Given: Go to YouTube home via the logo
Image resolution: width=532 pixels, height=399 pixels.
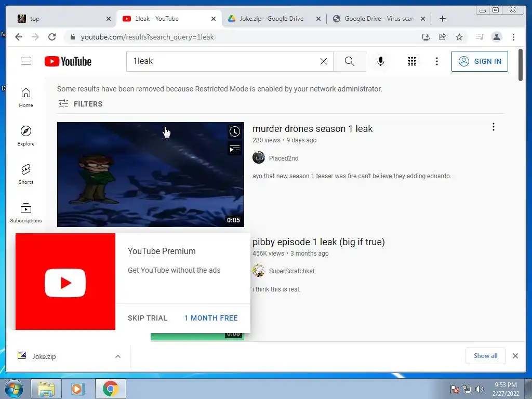Looking at the screenshot, I should pos(68,61).
